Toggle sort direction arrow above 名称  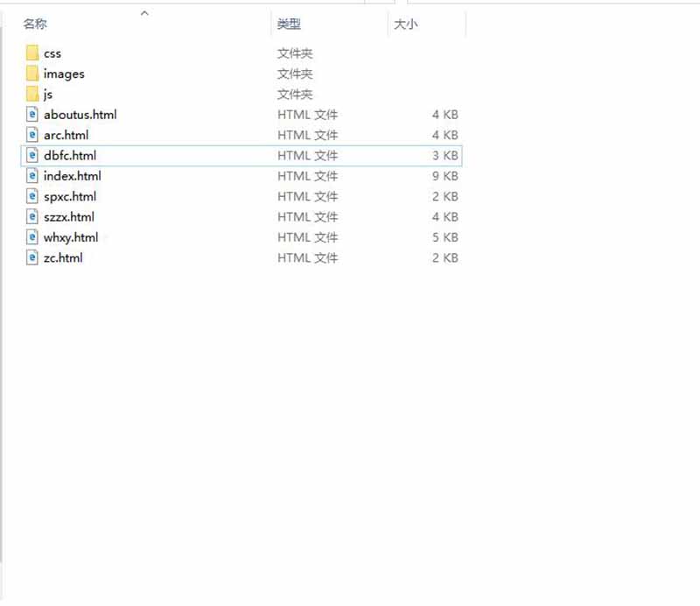(144, 13)
